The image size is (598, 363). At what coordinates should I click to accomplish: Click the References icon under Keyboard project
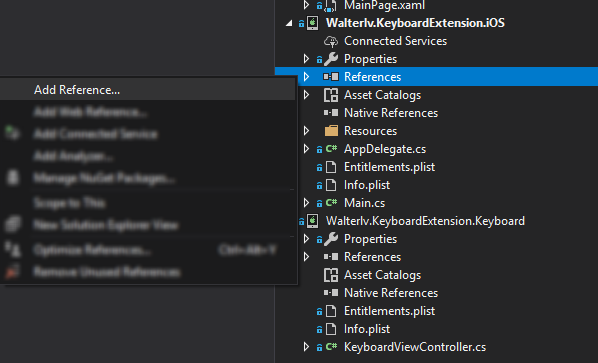pyautogui.click(x=331, y=257)
